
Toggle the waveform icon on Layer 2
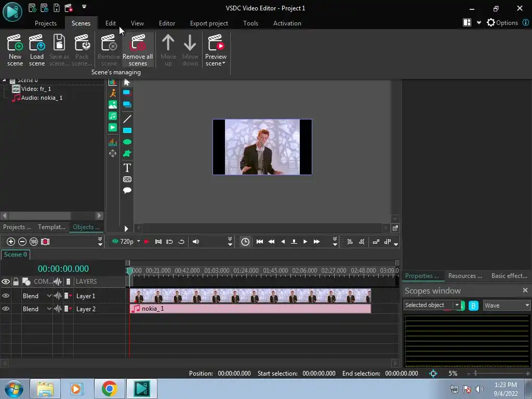[58, 309]
